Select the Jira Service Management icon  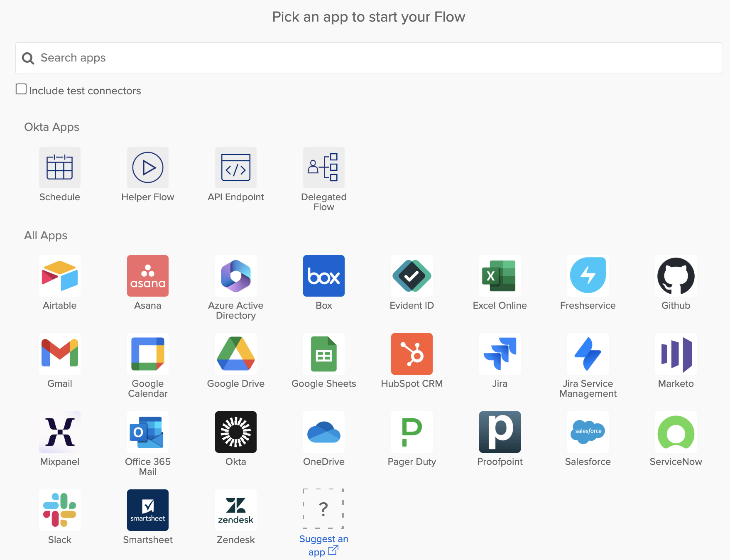[588, 354]
